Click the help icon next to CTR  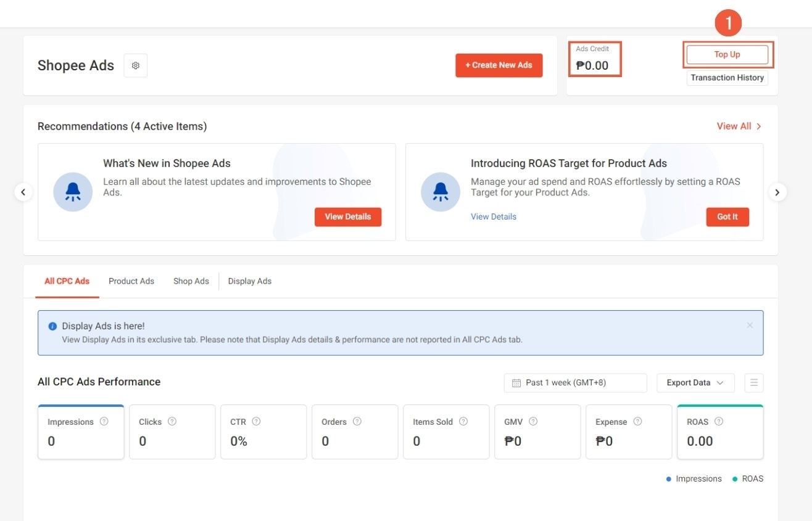pos(256,422)
